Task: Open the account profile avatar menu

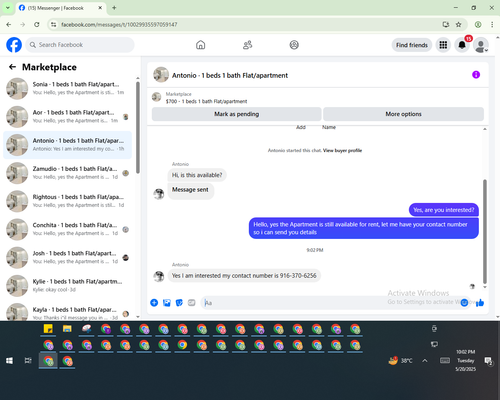Action: click(x=481, y=45)
